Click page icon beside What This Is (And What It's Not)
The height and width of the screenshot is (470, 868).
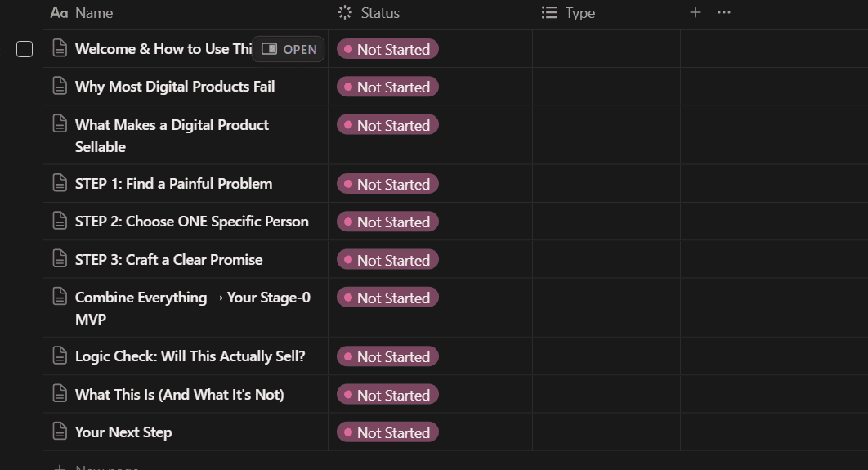tap(60, 394)
